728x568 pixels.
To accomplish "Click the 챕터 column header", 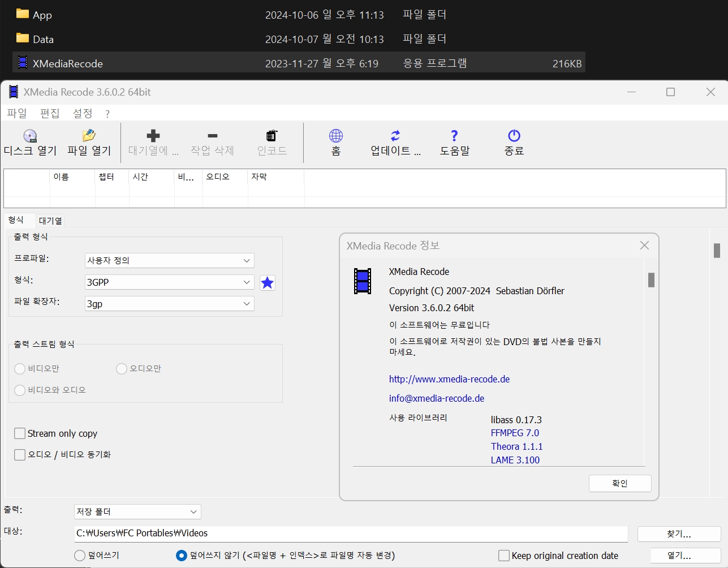I will point(112,177).
